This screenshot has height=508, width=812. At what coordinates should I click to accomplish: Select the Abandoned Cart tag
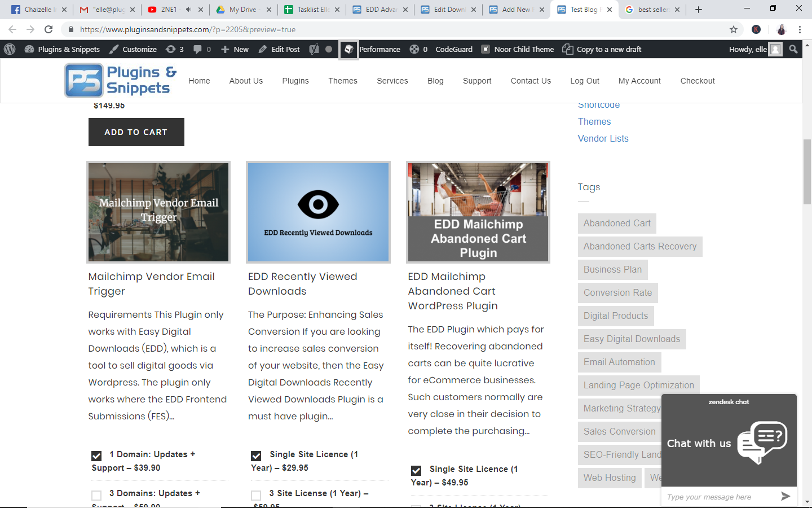(x=617, y=224)
